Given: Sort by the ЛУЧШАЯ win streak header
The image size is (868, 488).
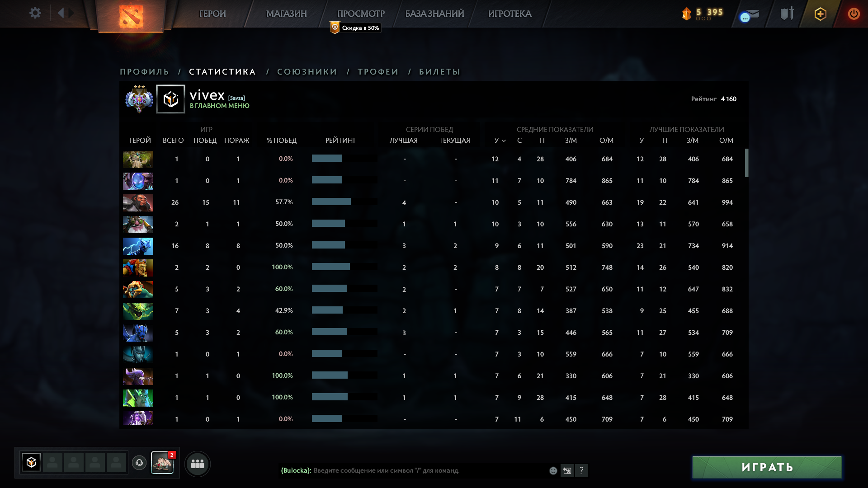Looking at the screenshot, I should pos(404,141).
